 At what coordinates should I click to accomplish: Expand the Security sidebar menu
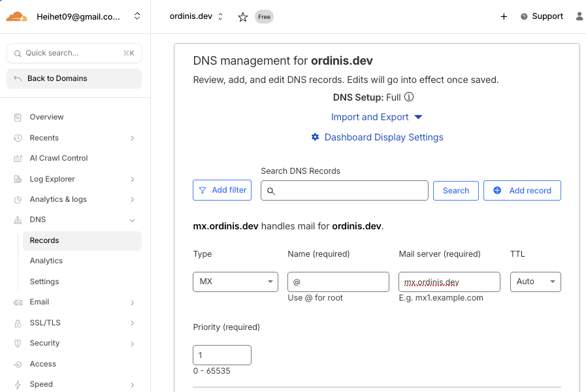point(132,344)
